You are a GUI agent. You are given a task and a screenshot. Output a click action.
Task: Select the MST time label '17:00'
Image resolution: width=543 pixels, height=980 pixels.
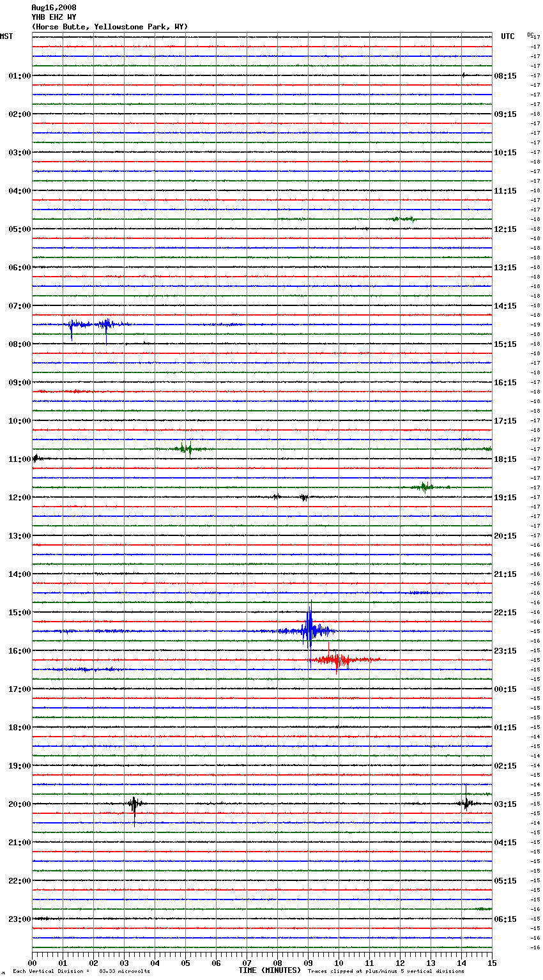[20, 689]
